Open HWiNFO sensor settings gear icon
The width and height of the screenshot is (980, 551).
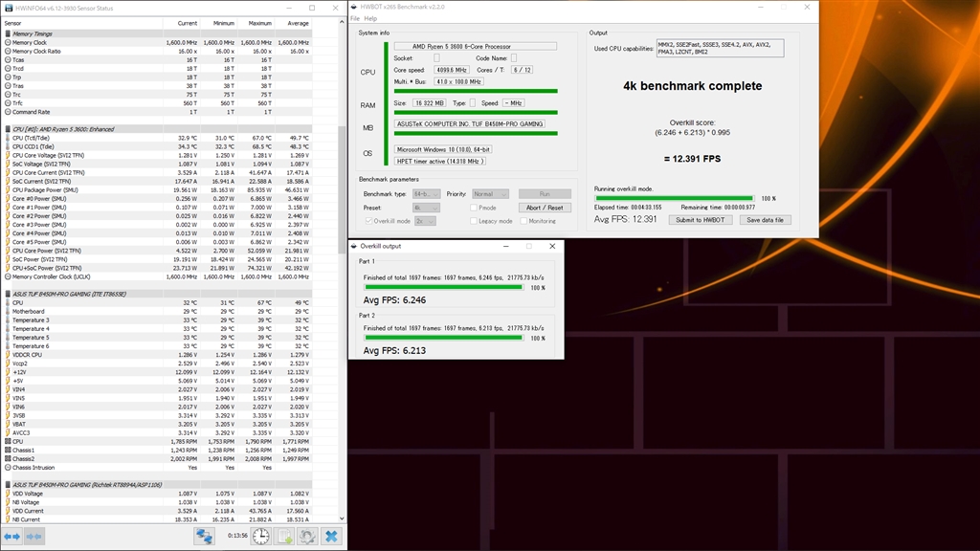click(307, 537)
